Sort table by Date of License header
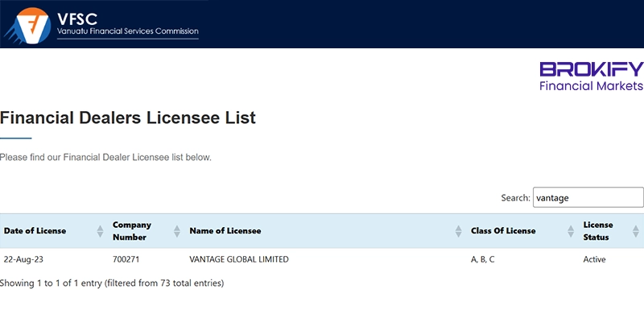644x322 pixels. tap(35, 231)
